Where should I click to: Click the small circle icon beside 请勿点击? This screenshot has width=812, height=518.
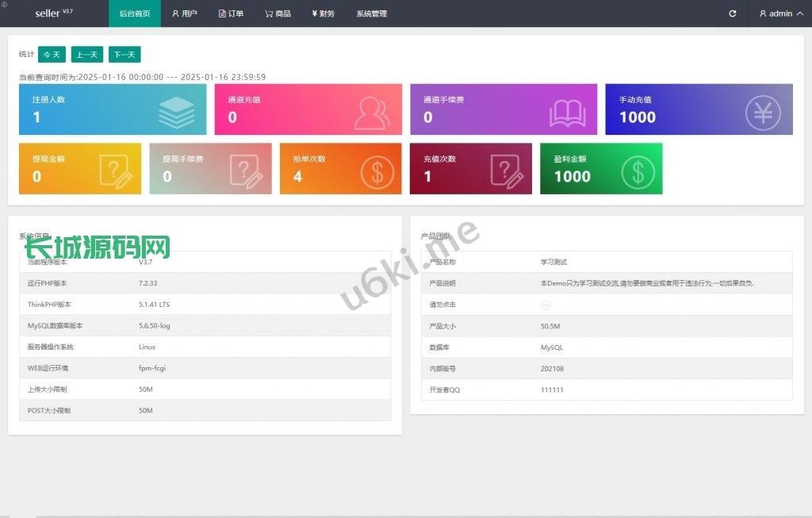point(546,305)
